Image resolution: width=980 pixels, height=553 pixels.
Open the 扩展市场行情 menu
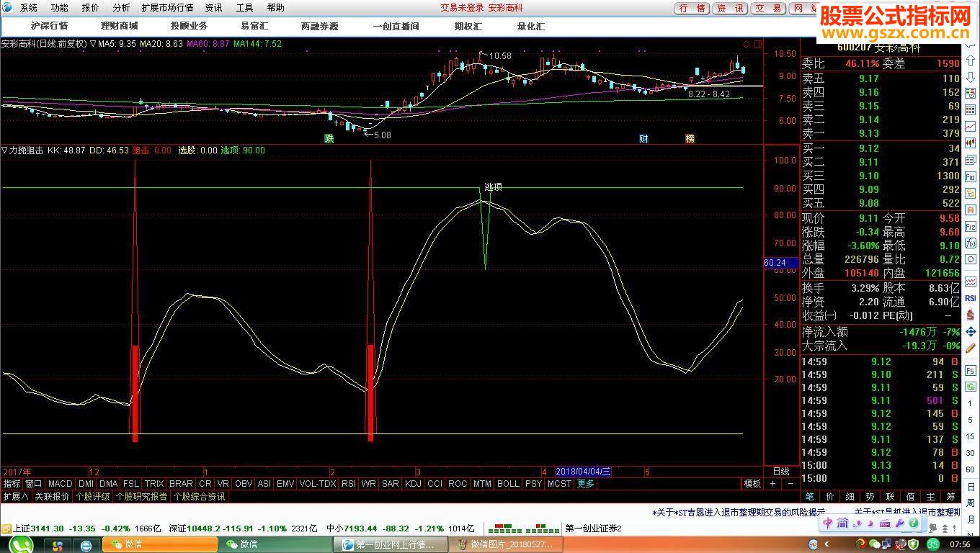click(167, 8)
